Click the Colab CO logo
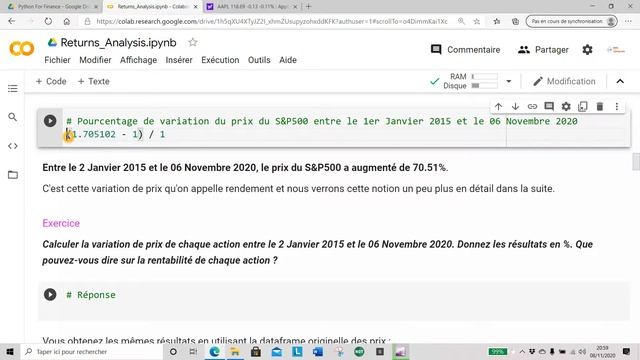This screenshot has height=360, width=640. tap(21, 49)
